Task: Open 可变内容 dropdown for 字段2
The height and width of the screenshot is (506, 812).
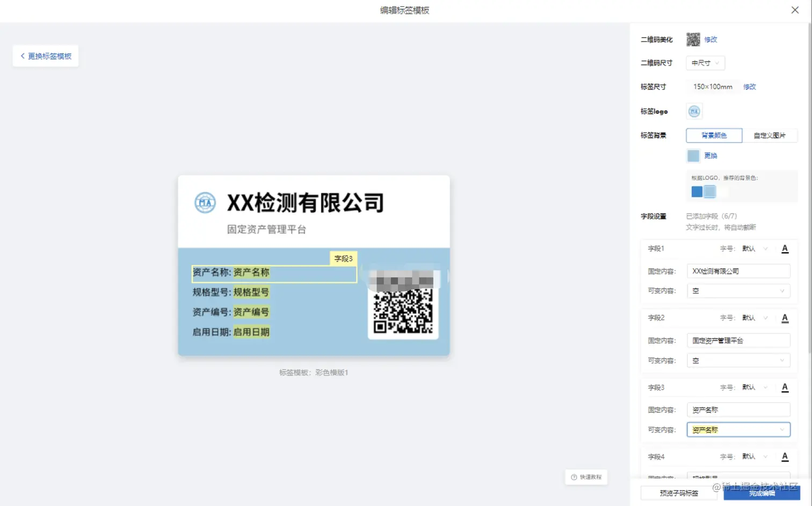Action: 738,361
